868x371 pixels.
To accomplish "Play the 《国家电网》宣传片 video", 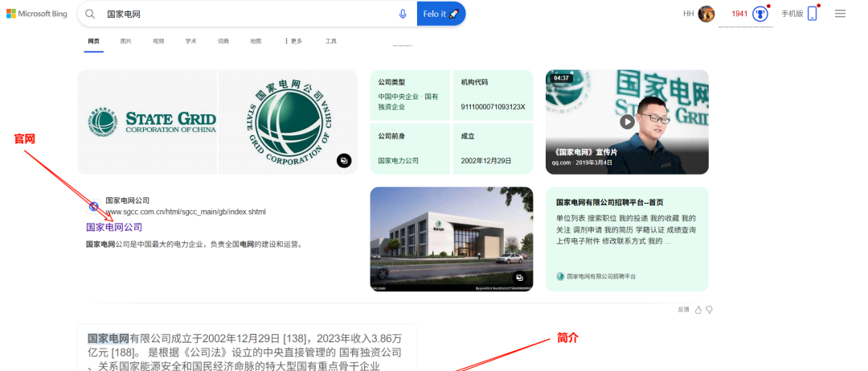I will 627,122.
